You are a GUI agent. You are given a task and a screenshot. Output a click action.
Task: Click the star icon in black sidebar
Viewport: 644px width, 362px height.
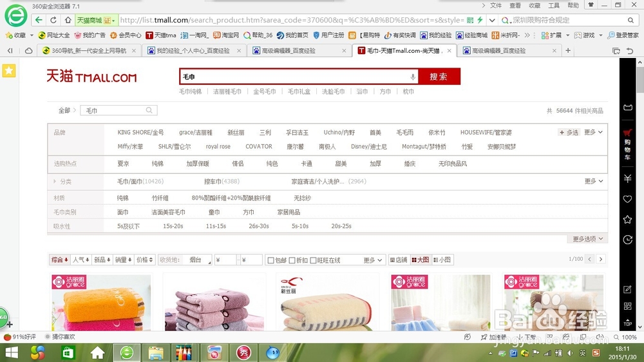(627, 220)
